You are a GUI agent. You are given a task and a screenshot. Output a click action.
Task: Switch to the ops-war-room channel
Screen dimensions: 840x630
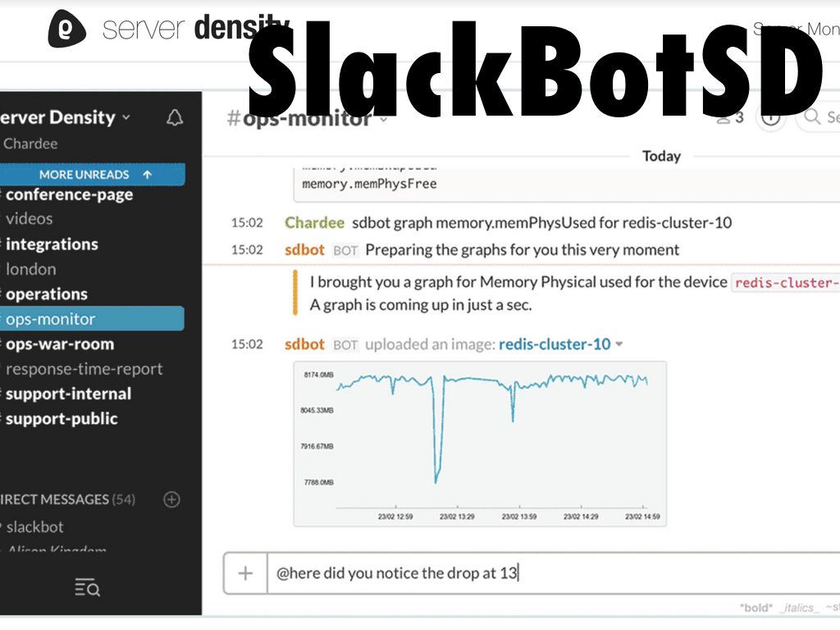59,345
